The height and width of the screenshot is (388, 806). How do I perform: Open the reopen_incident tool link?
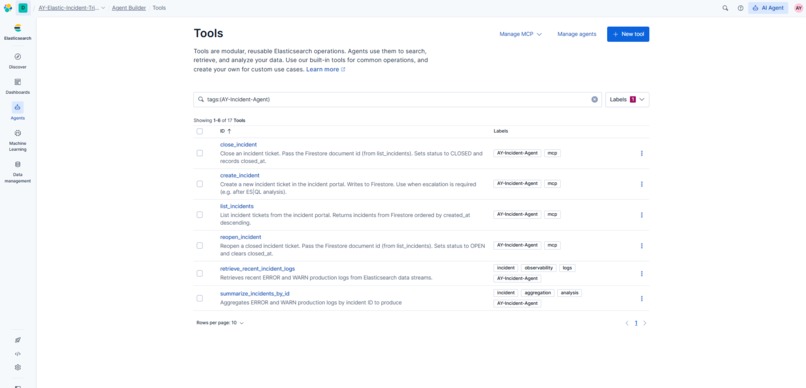pos(241,237)
